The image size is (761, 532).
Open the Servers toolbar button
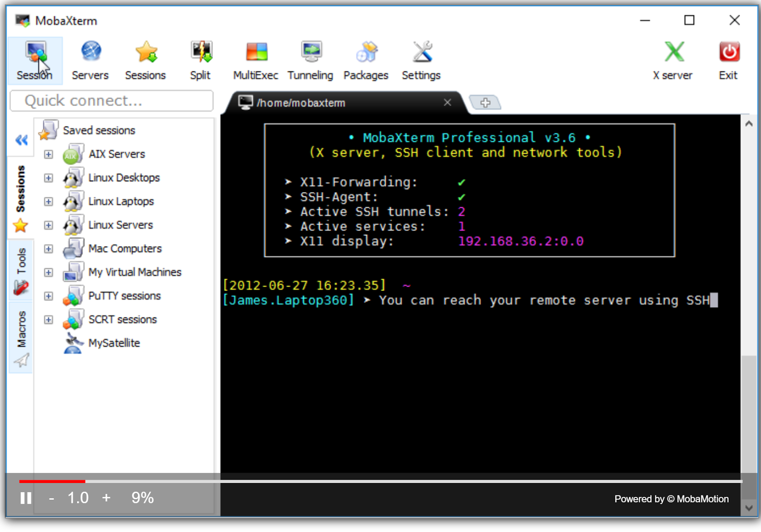coord(90,61)
